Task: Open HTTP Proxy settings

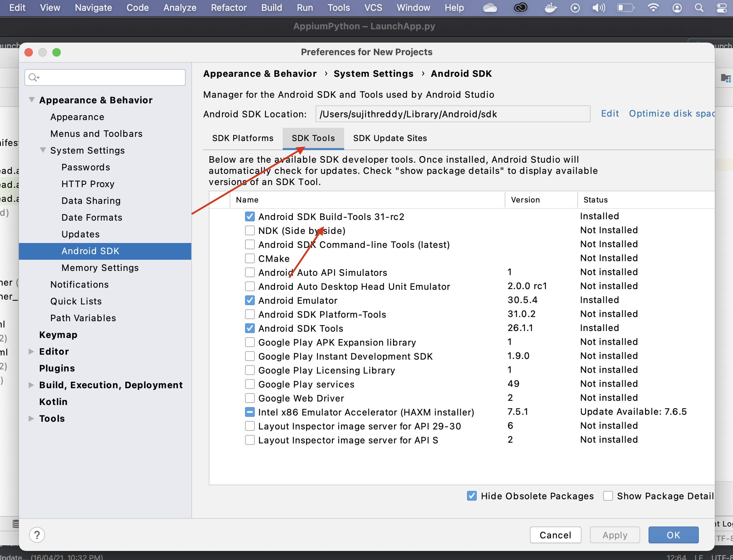Action: [x=88, y=184]
